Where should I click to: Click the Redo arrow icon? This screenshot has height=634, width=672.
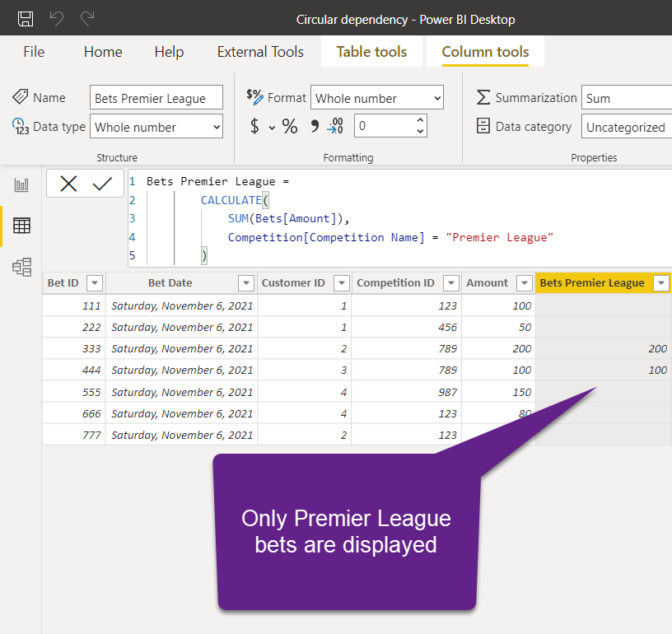(x=87, y=18)
